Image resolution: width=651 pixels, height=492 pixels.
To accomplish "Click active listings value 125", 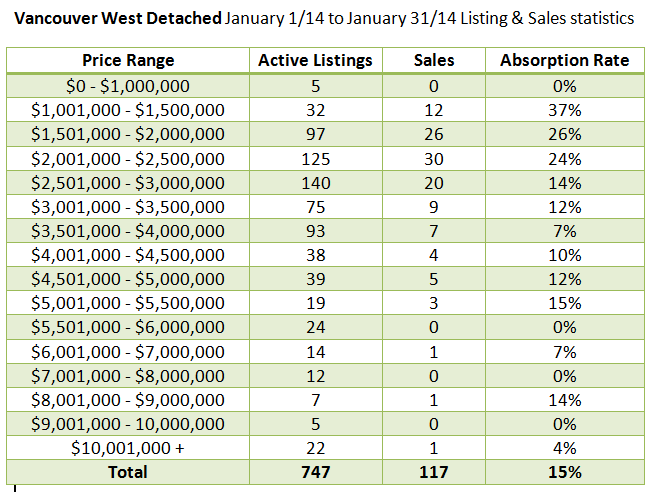I will 316,159.
